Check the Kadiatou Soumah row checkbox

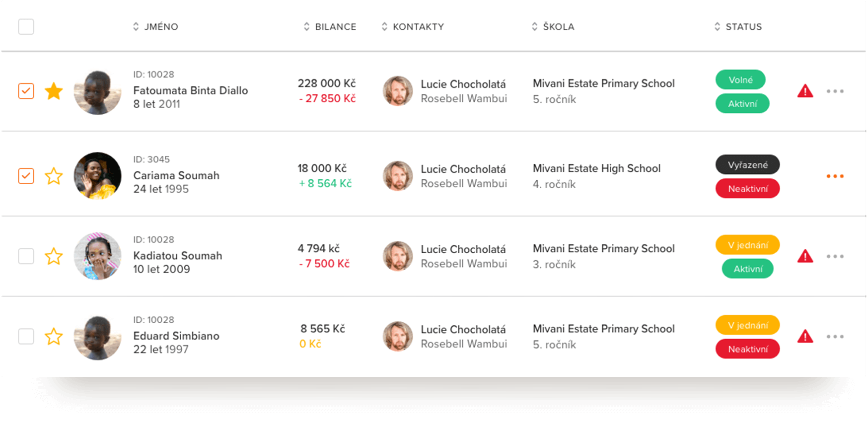pos(26,257)
